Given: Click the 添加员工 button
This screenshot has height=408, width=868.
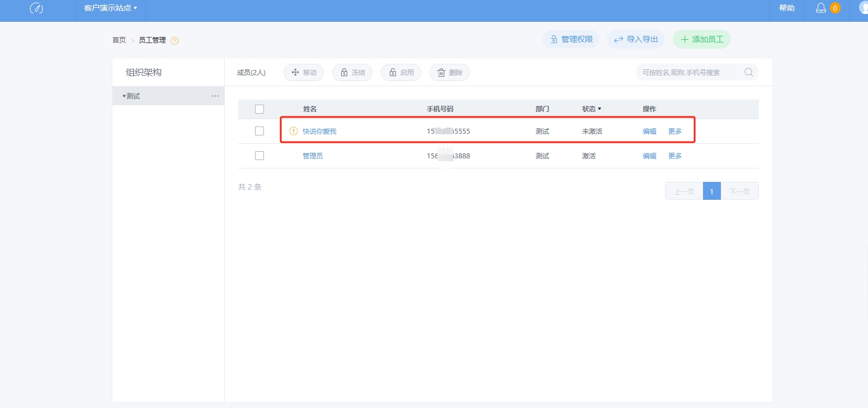Looking at the screenshot, I should tap(701, 39).
